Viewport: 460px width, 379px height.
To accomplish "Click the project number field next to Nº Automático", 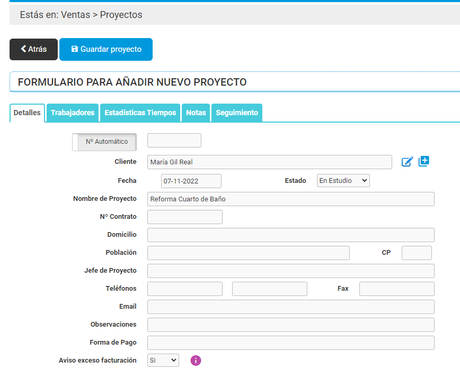I will [174, 141].
